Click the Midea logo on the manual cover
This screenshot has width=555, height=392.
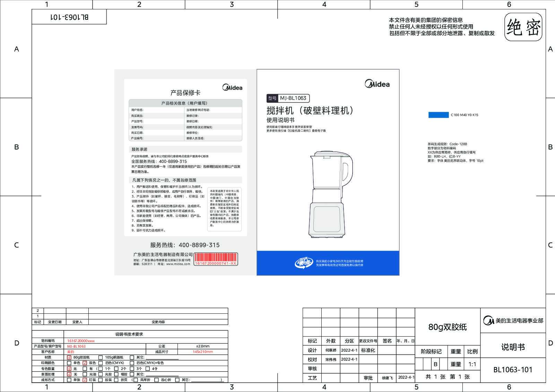[x=377, y=84]
